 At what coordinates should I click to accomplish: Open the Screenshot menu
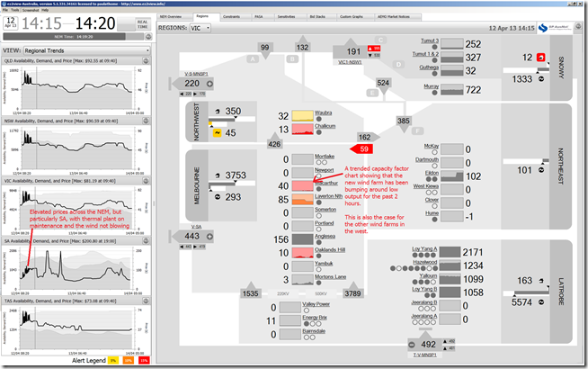31,10
